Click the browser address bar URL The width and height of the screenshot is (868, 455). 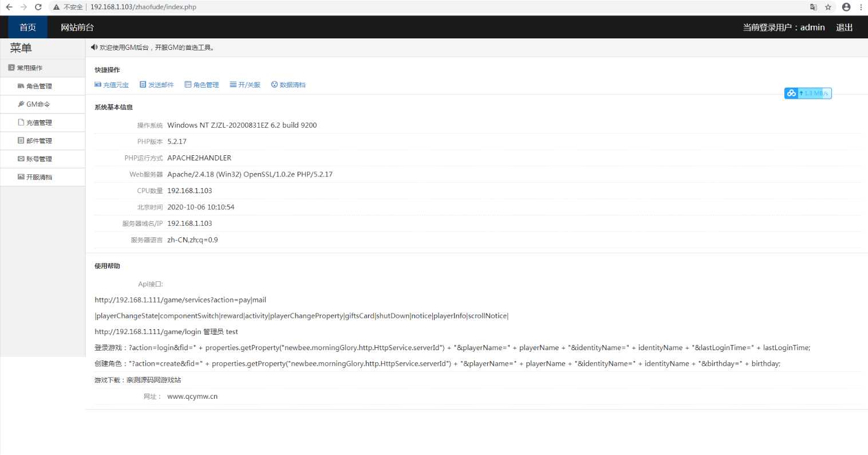(143, 7)
